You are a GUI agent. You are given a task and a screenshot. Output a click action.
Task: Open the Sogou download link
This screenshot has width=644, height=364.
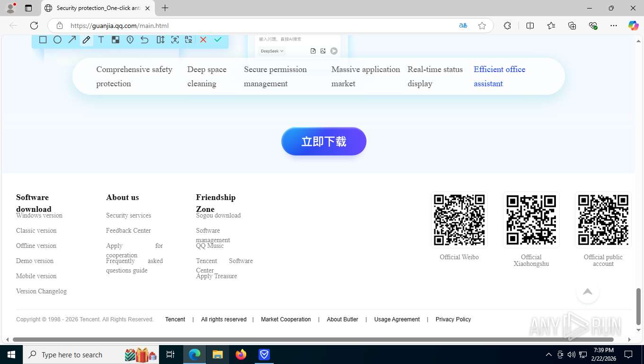click(x=218, y=215)
